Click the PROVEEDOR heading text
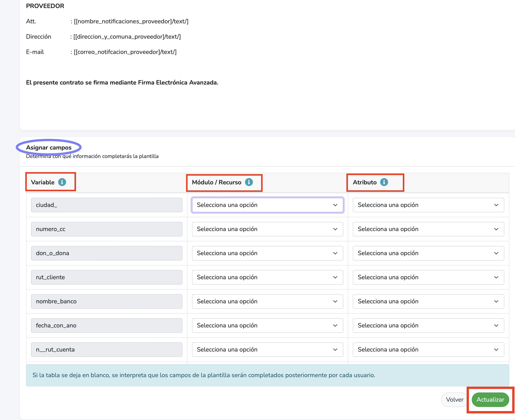 (45, 6)
